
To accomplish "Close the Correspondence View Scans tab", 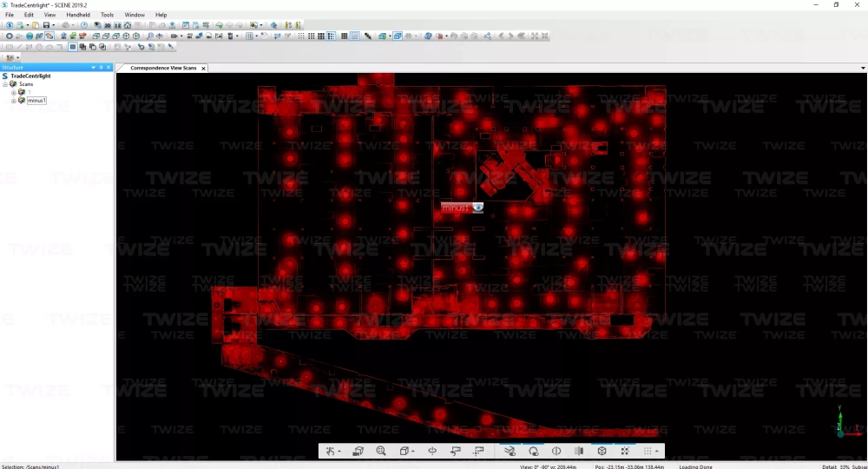I will click(x=204, y=68).
